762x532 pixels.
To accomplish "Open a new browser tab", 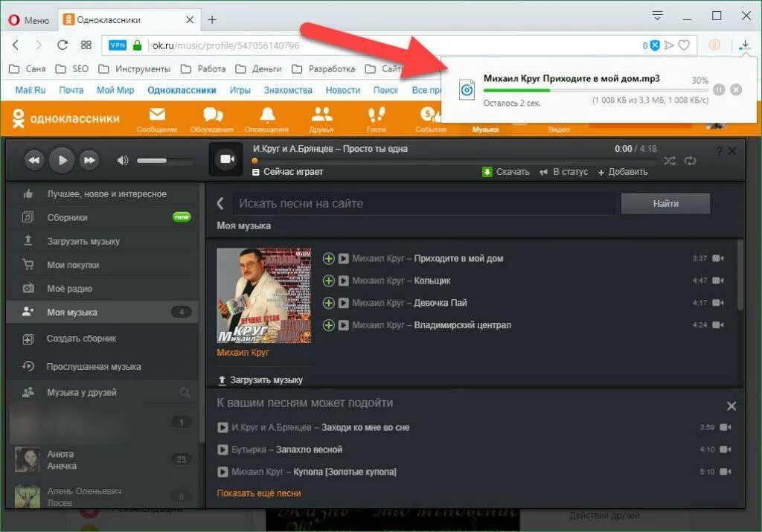I will pos(212,20).
